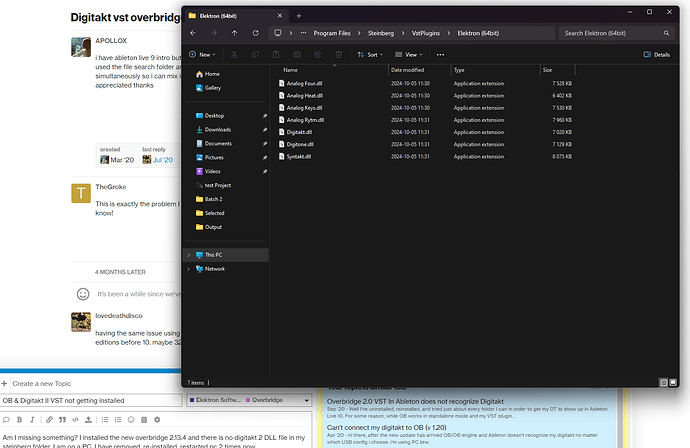690x448 pixels.
Task: Click breadcrumb ellipsis to show hidden path
Action: coord(304,33)
